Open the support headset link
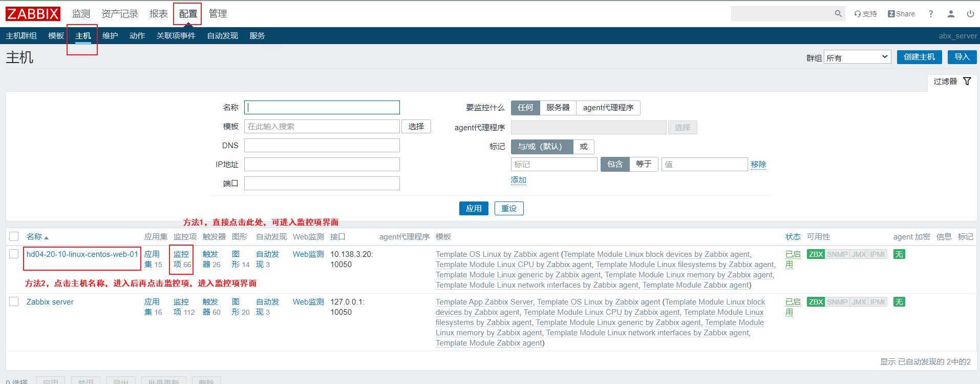 [865, 14]
